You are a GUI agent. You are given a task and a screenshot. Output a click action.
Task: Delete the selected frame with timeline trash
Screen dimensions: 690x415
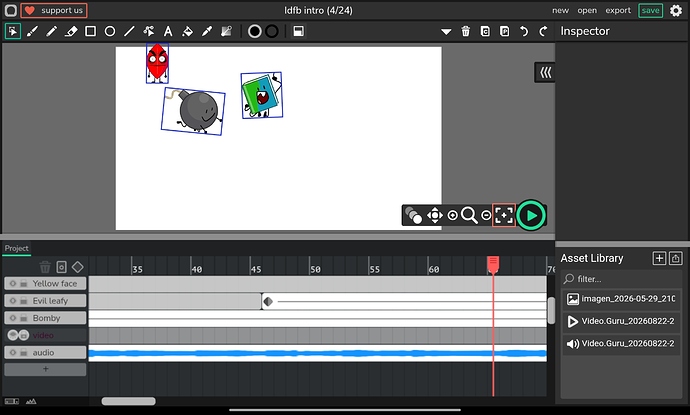point(45,267)
